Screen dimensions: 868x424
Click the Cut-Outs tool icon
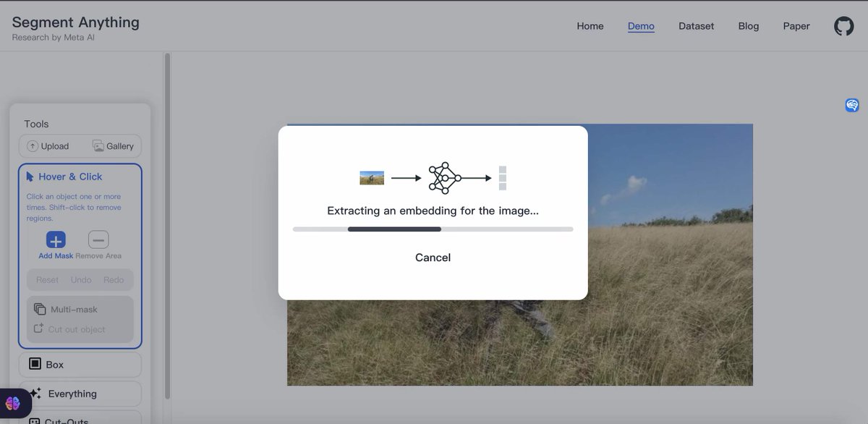[x=35, y=420]
